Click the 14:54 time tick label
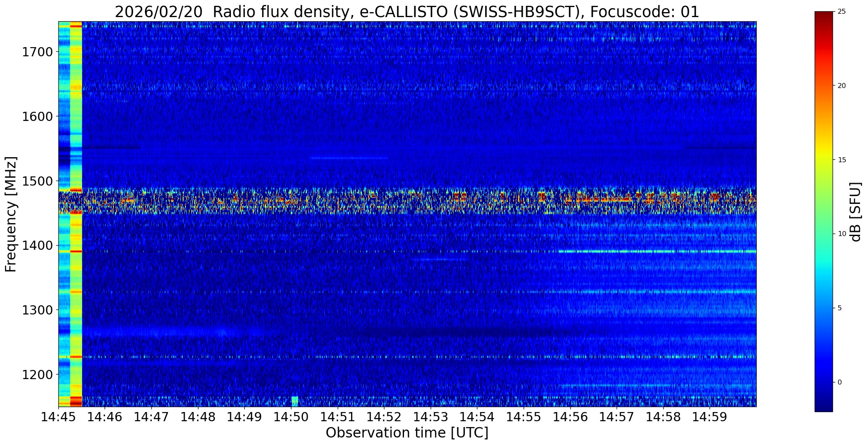Image resolution: width=868 pixels, height=445 pixels. tap(477, 417)
